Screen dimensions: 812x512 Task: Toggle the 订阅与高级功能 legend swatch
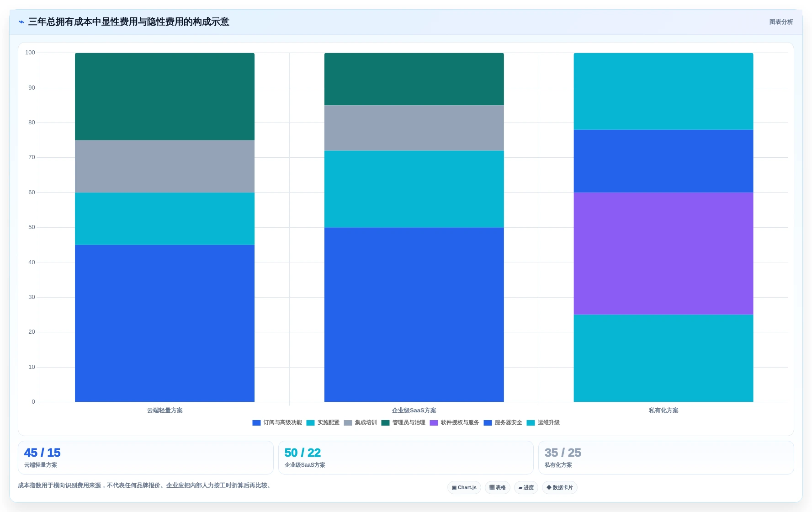tap(256, 423)
